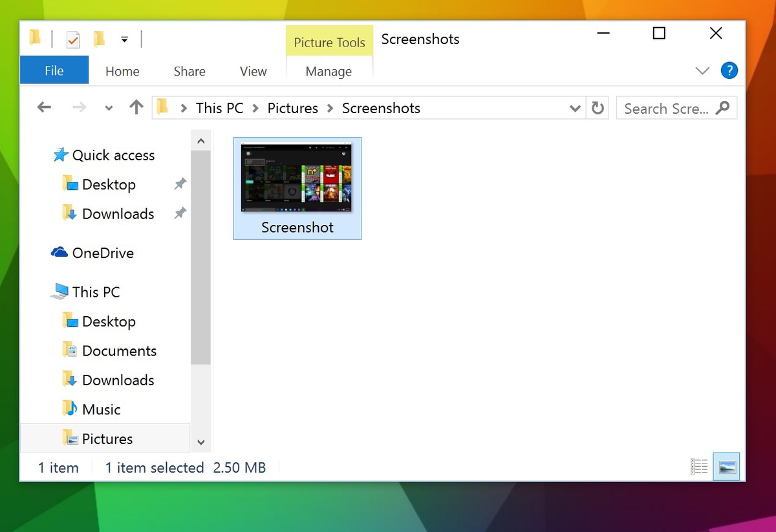
Task: Go up one level with the Up arrow
Action: pos(136,107)
